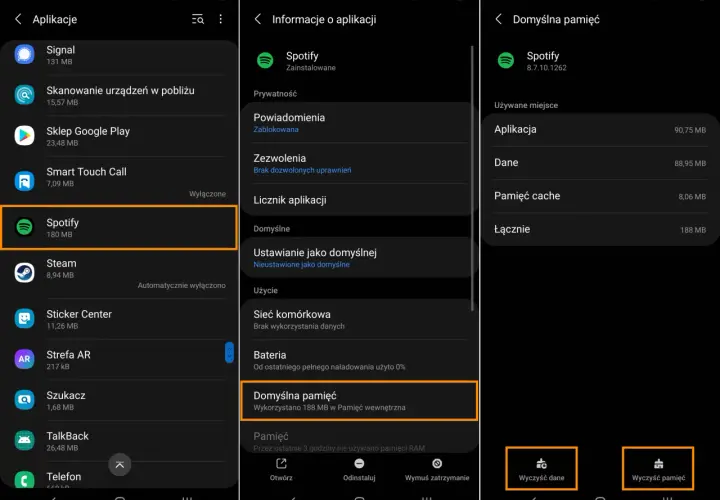Open the Szukacz row
This screenshot has width=720, height=500.
[119, 400]
